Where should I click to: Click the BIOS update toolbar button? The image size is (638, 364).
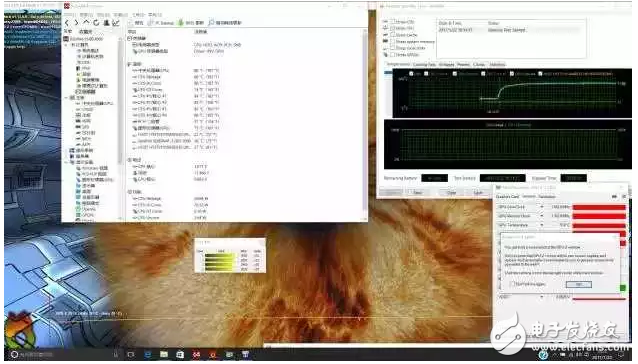pyautogui.click(x=190, y=23)
